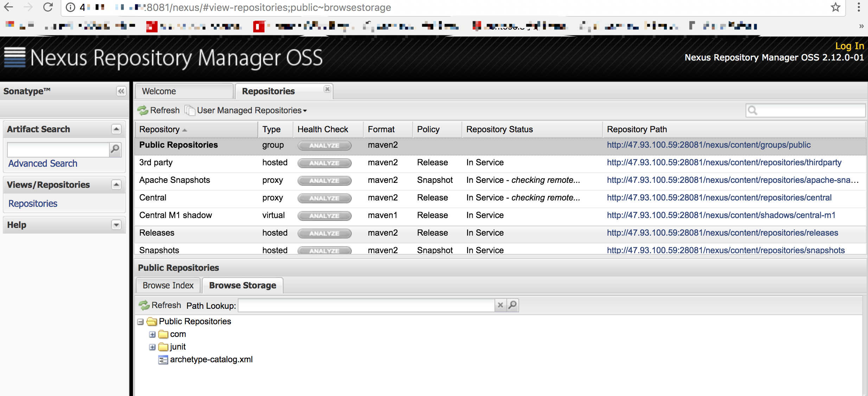Expand the com folder node
868x396 pixels.
(x=152, y=334)
